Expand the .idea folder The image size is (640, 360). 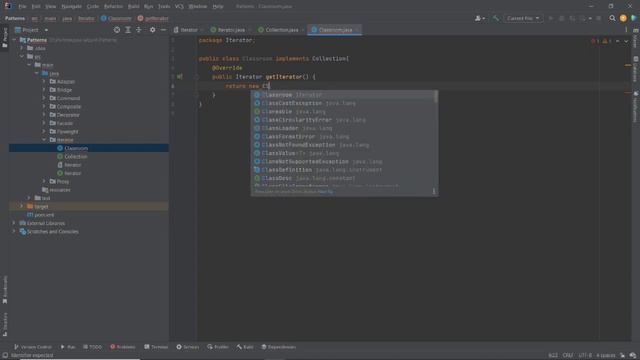pyautogui.click(x=22, y=48)
